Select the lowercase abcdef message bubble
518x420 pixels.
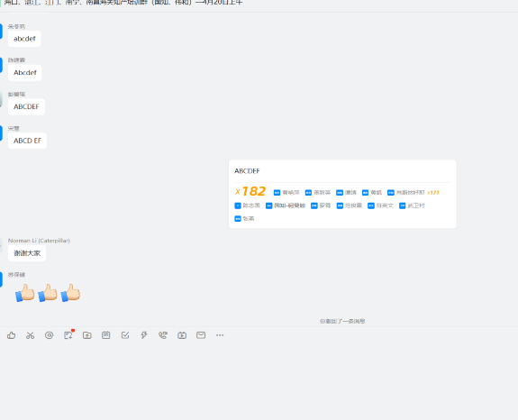[x=24, y=39]
